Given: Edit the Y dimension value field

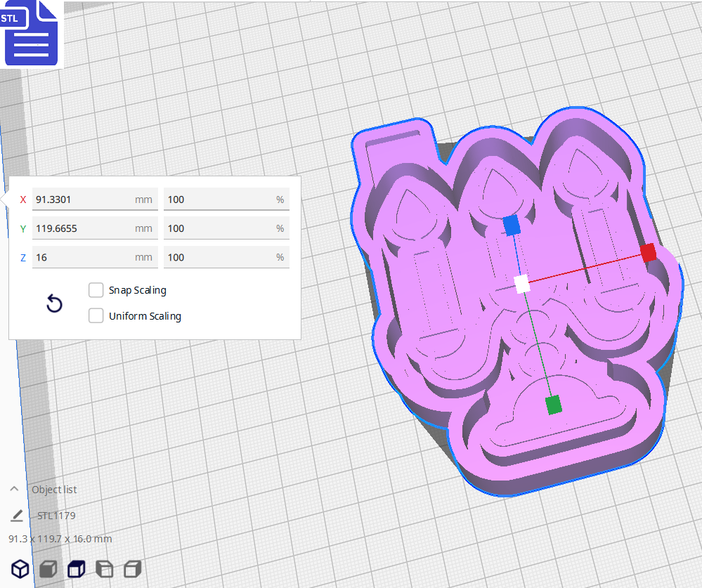Looking at the screenshot, I should click(x=95, y=228).
